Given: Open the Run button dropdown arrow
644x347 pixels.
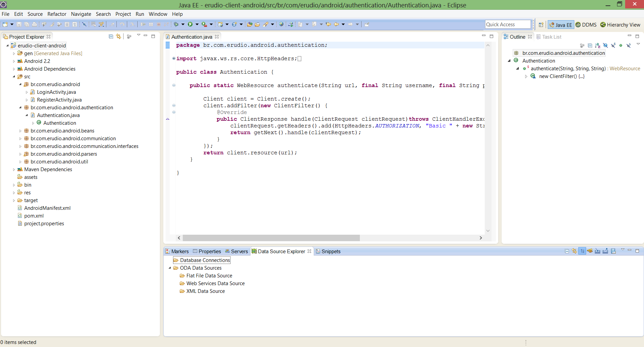Looking at the screenshot, I should point(197,24).
